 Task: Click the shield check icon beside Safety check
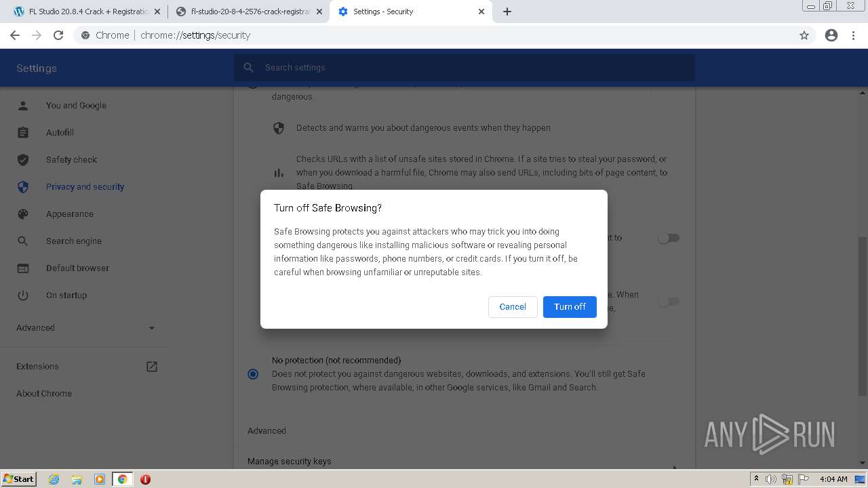tap(23, 160)
